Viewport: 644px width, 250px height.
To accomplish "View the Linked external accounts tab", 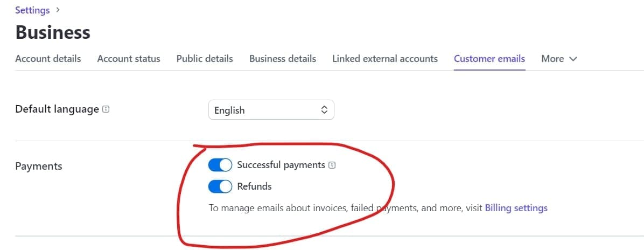I will [x=385, y=59].
